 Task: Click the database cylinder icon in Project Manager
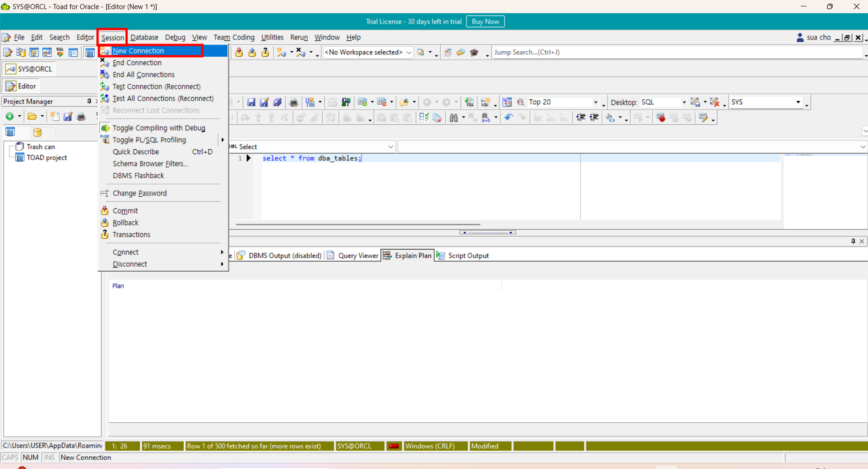[x=37, y=132]
